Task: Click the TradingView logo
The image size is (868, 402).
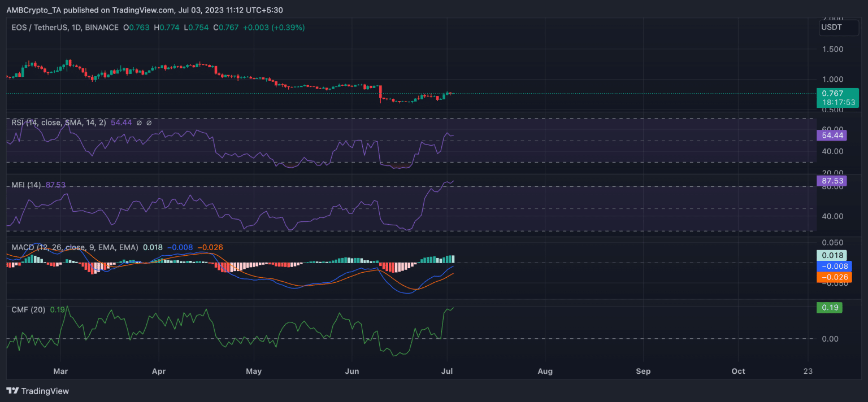Action: [37, 391]
